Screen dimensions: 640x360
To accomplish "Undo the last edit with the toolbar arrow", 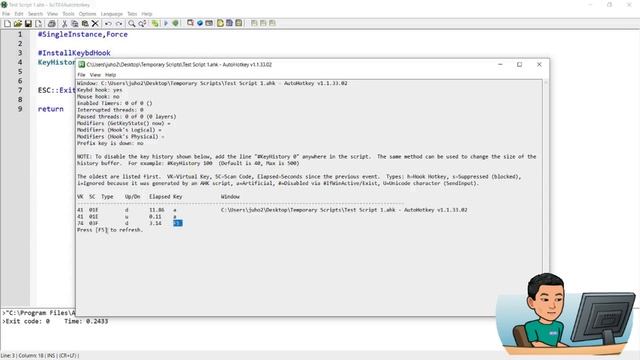I will [108, 24].
